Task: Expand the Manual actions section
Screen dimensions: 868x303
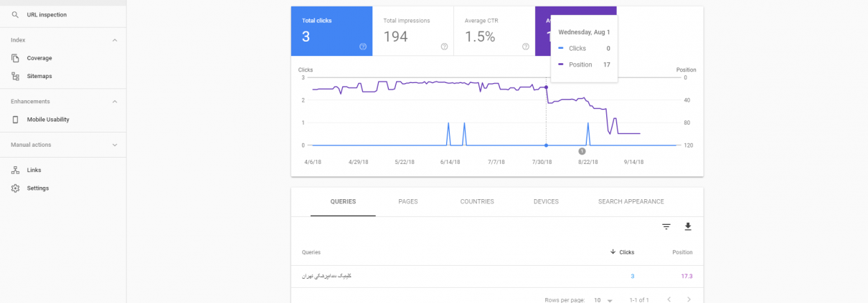Action: (x=115, y=145)
